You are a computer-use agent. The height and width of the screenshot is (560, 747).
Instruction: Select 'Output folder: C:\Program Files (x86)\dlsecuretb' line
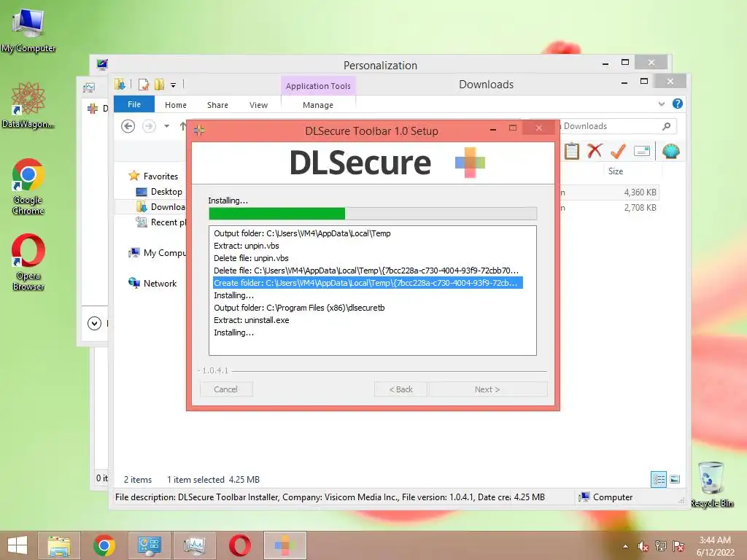click(x=299, y=308)
